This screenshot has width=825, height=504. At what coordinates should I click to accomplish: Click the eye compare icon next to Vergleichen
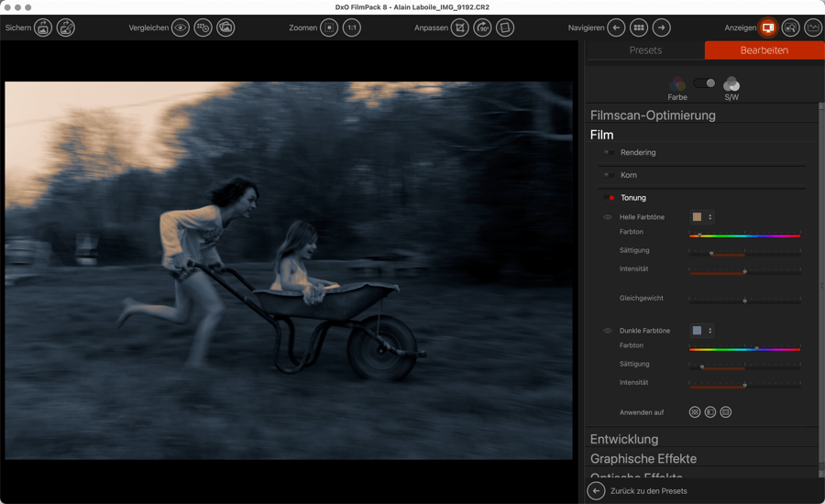[x=181, y=28]
